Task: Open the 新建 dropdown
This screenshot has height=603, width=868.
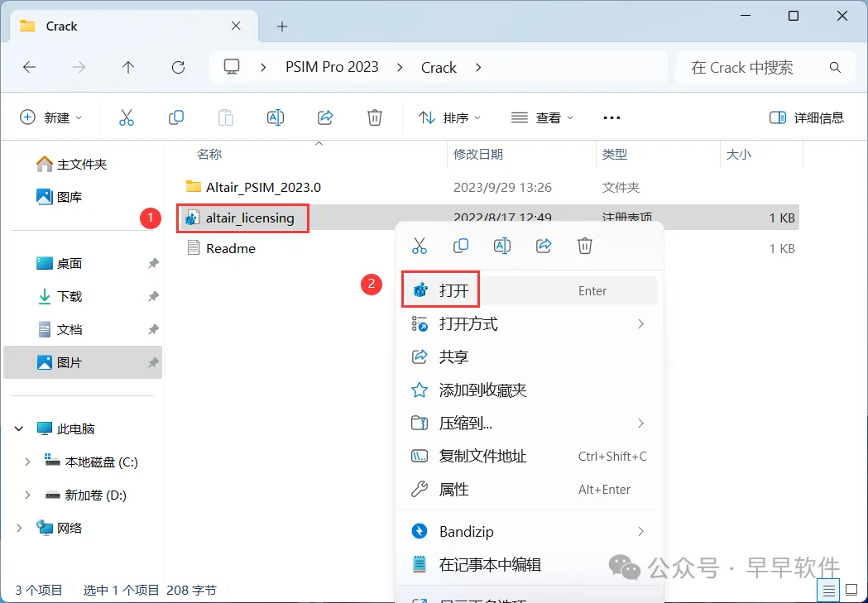Action: [51, 117]
